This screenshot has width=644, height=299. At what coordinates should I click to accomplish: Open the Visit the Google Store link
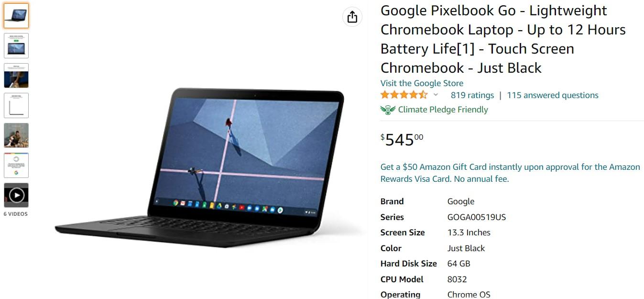pos(422,83)
